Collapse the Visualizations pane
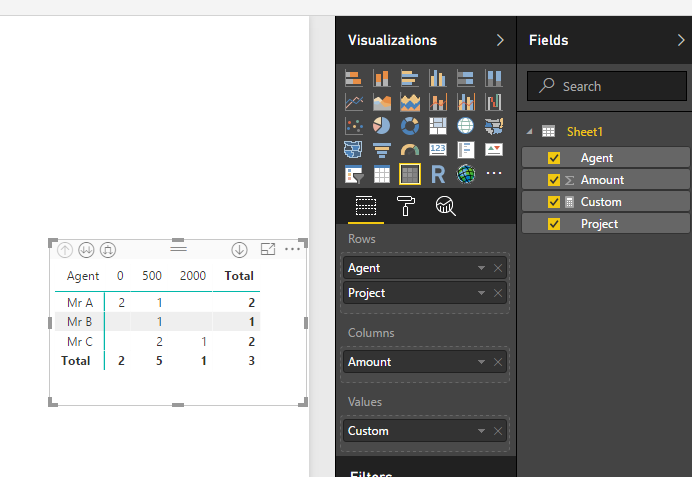The width and height of the screenshot is (692, 477). pyautogui.click(x=500, y=40)
